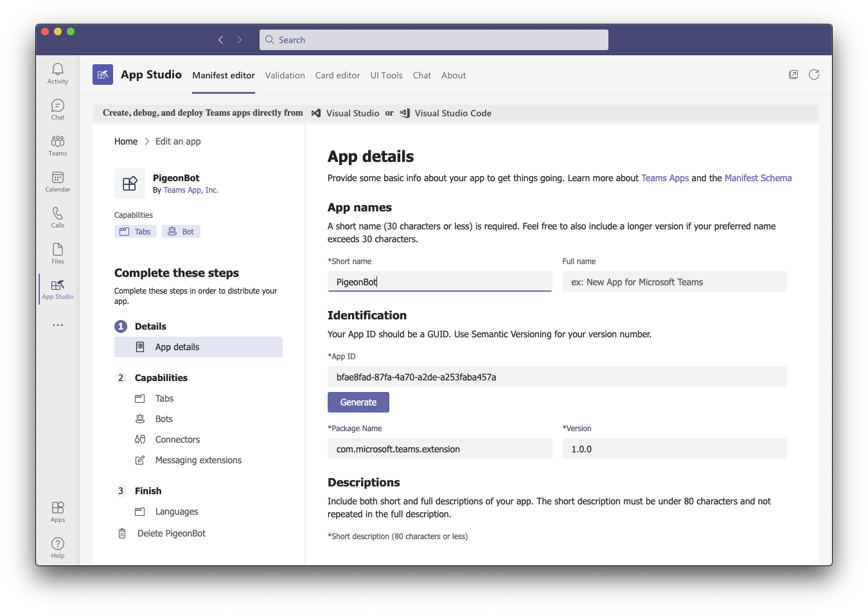Switch to the Validation tab

point(285,75)
